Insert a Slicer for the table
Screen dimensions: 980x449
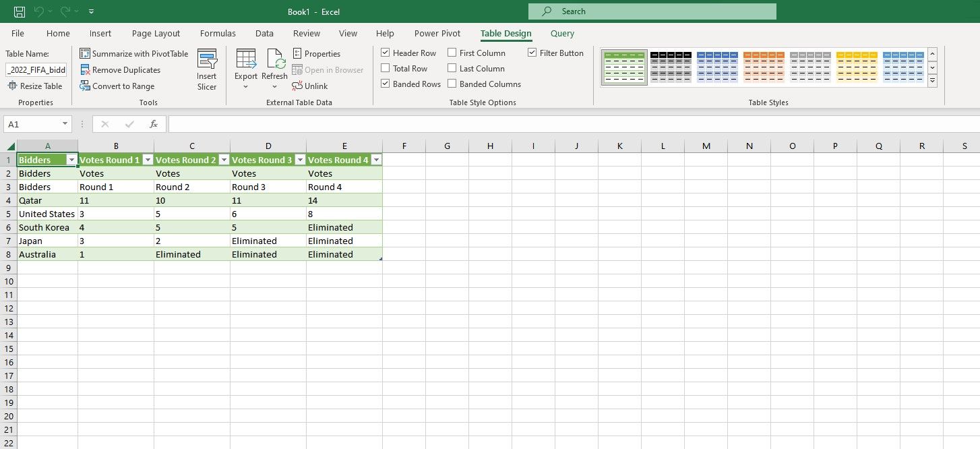click(x=207, y=68)
